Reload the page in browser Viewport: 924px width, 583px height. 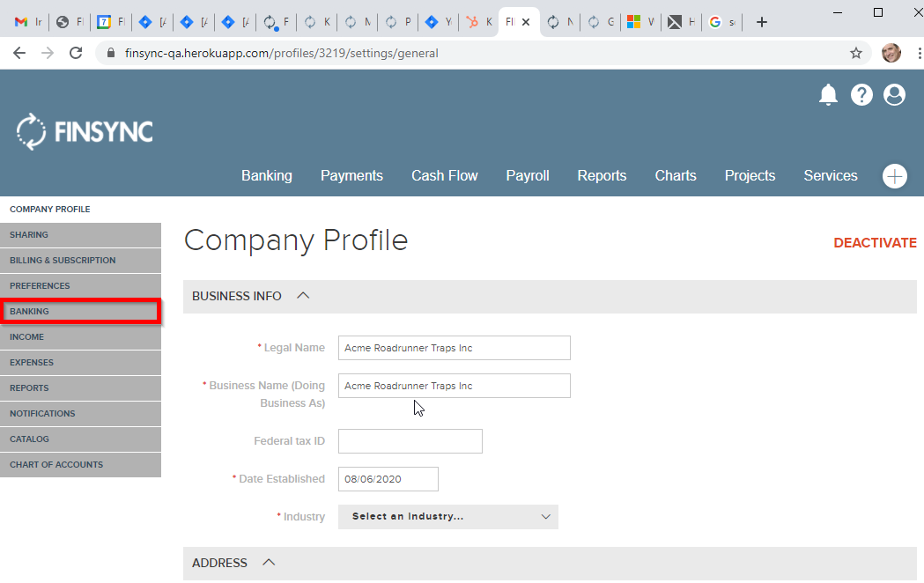coord(76,53)
